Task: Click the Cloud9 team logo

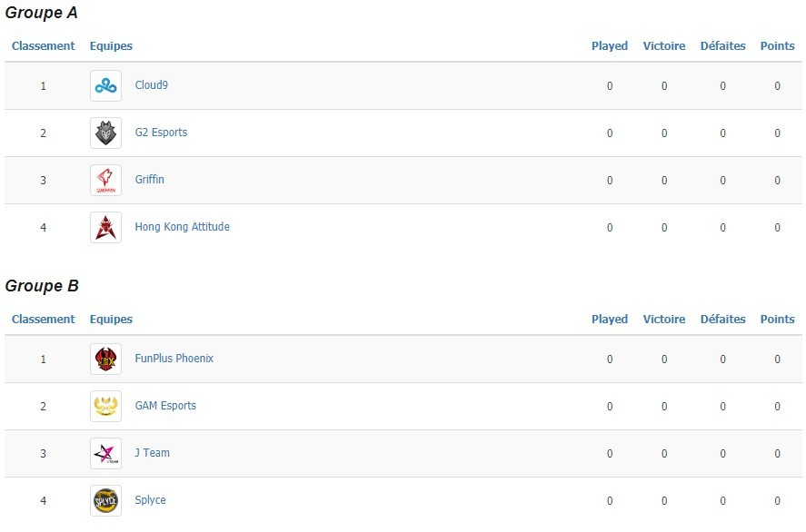Action: (106, 85)
